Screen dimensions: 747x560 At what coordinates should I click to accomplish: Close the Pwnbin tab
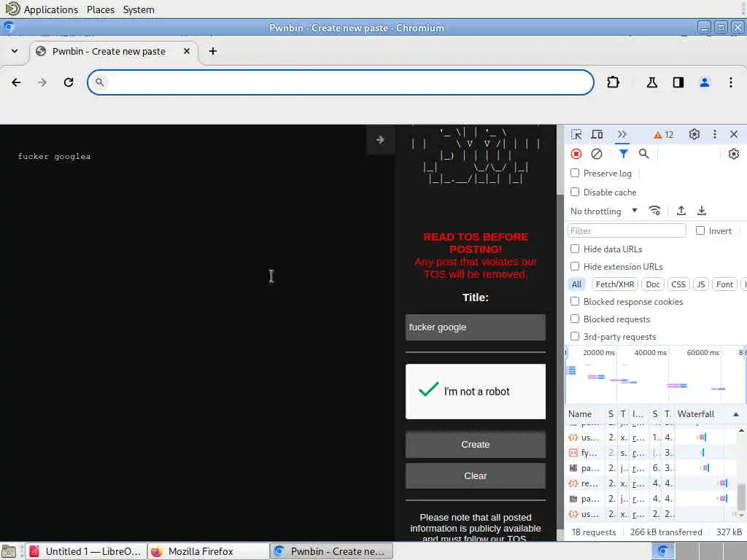(187, 51)
